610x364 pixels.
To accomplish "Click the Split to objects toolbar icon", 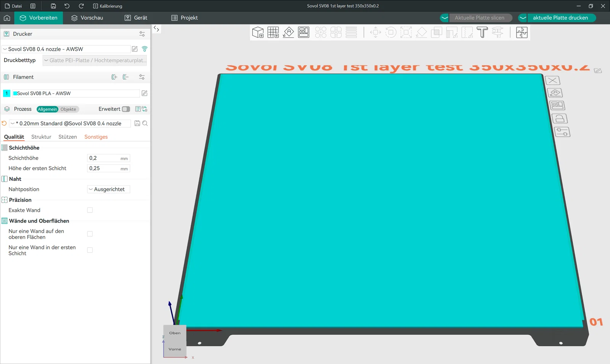I will (x=321, y=32).
